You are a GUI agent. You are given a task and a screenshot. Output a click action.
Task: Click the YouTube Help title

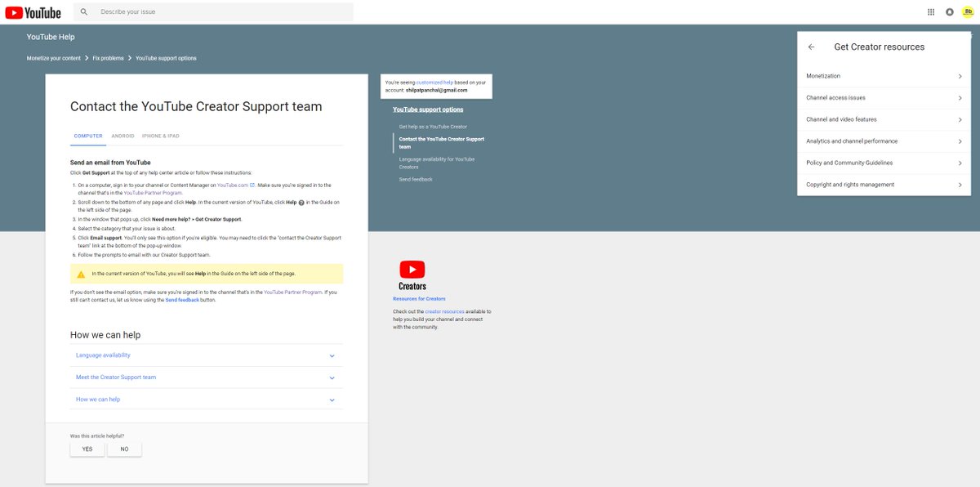point(51,38)
